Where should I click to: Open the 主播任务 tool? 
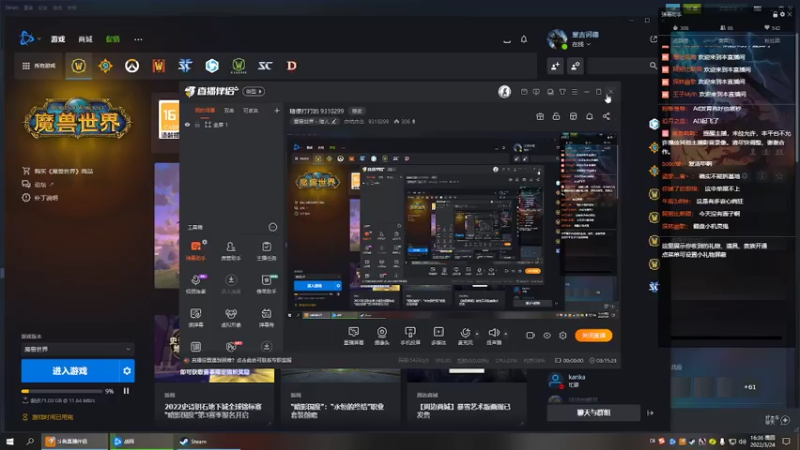point(266,251)
